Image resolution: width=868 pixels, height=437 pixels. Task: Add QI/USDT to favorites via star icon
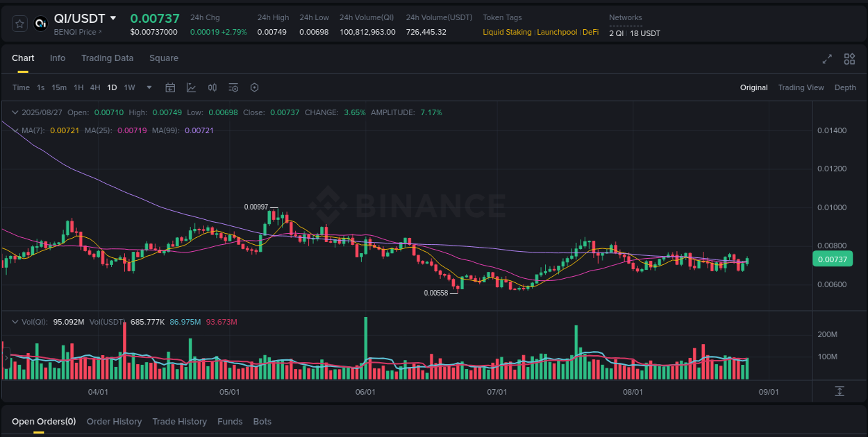point(19,23)
